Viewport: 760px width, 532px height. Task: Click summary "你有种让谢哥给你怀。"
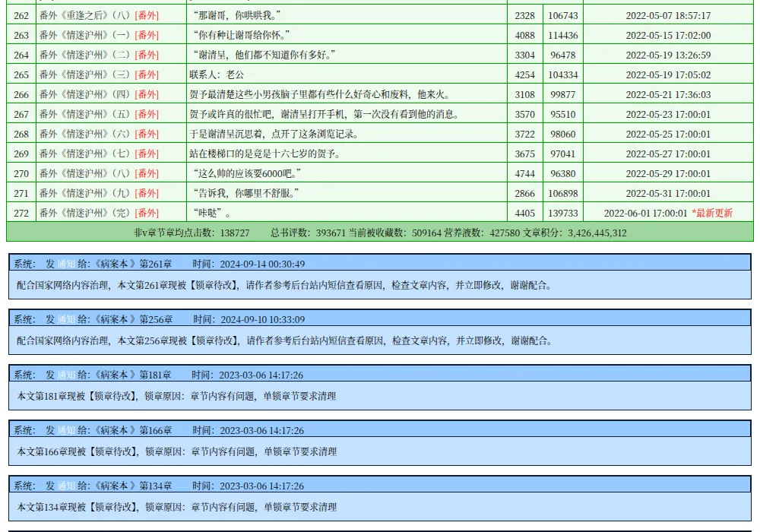[x=242, y=36]
